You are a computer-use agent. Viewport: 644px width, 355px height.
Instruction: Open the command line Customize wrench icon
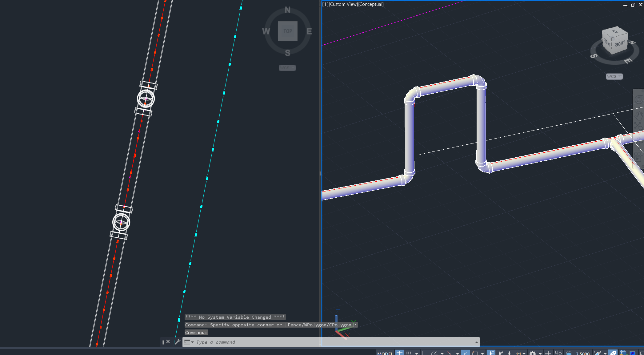click(x=178, y=341)
